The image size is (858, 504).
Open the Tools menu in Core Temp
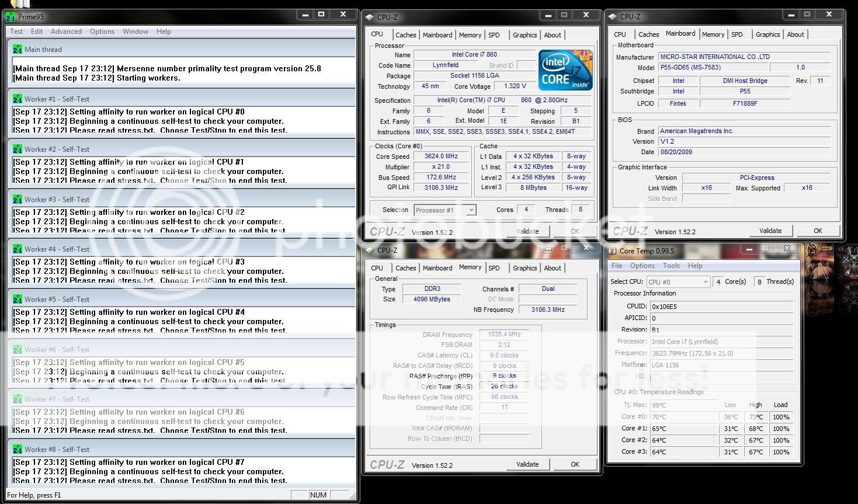[671, 266]
